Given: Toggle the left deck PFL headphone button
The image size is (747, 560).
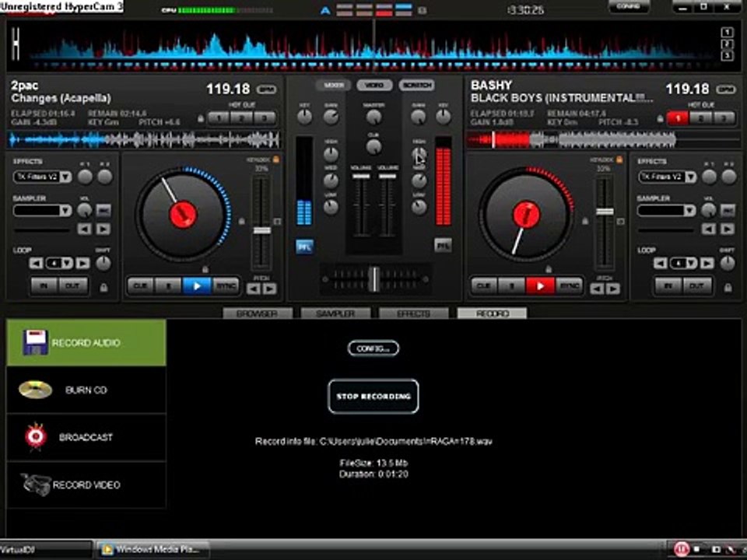Looking at the screenshot, I should [x=304, y=247].
